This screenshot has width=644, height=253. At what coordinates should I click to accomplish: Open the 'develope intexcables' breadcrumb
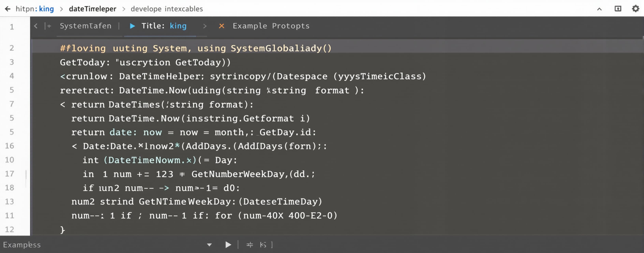[167, 9]
